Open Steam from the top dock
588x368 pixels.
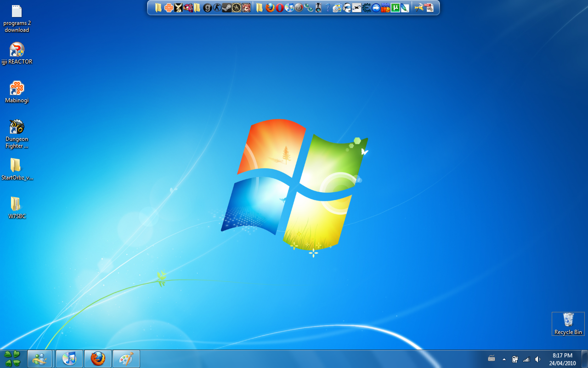pos(226,8)
